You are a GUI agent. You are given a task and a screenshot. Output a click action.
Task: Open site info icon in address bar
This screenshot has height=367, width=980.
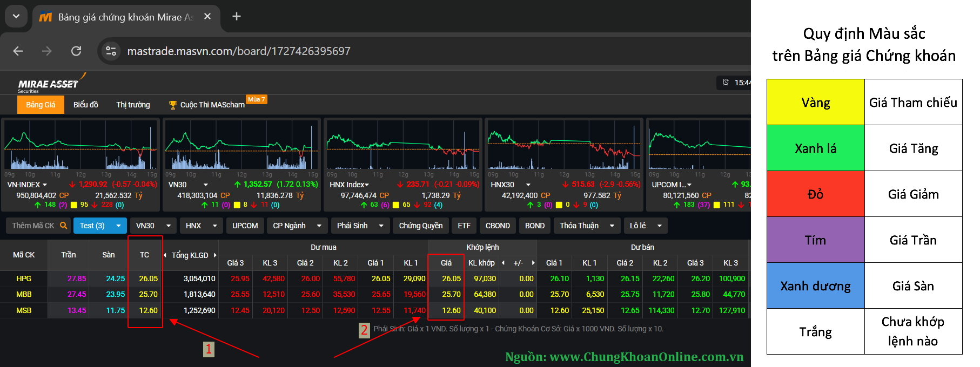click(111, 51)
